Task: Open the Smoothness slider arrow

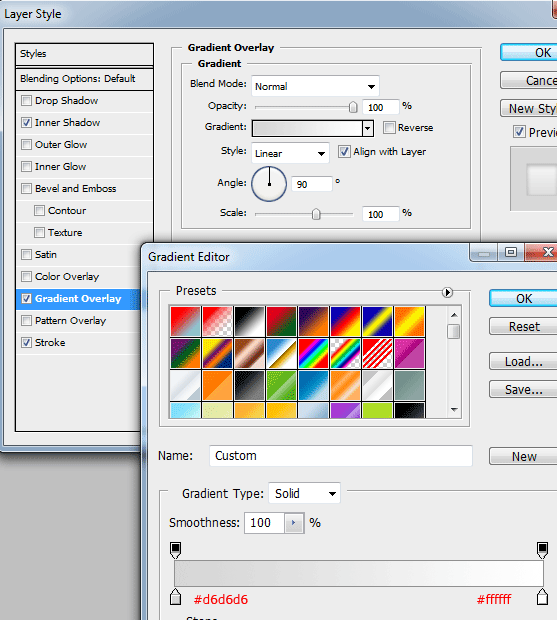Action: click(294, 523)
